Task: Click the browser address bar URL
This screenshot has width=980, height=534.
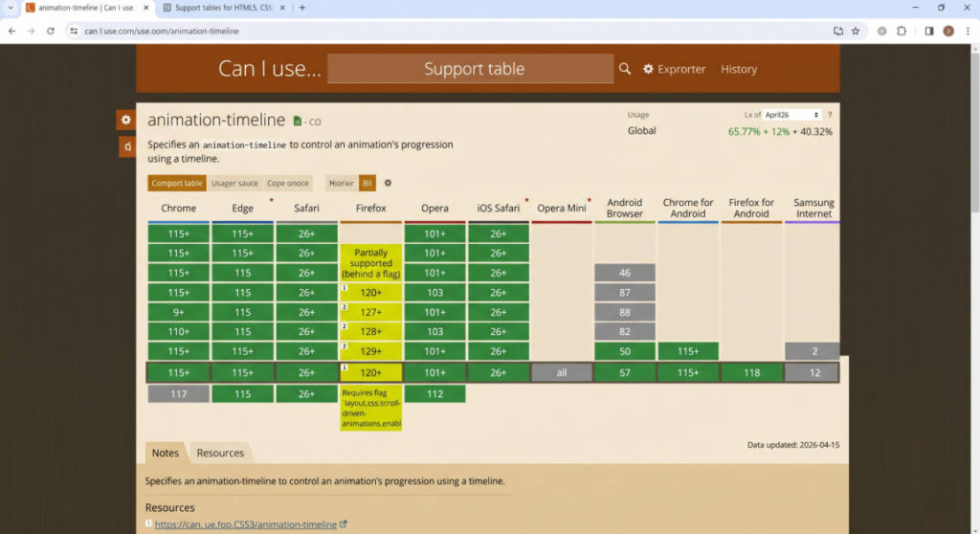Action: [161, 31]
